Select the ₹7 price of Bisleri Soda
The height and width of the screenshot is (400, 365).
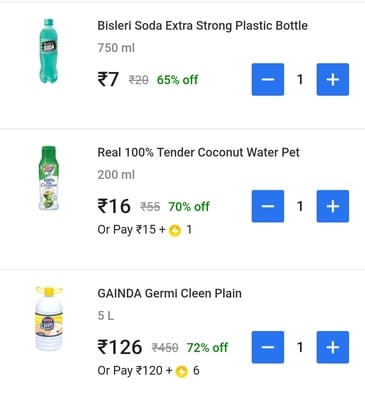pos(108,80)
